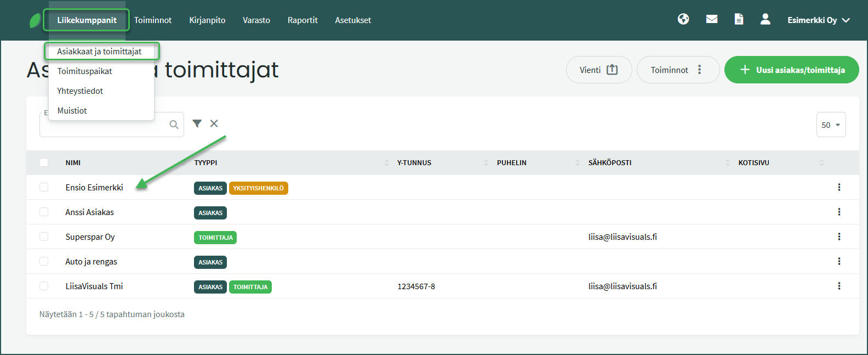
Task: Select Toimituspaikat from the menu
Action: (x=84, y=71)
